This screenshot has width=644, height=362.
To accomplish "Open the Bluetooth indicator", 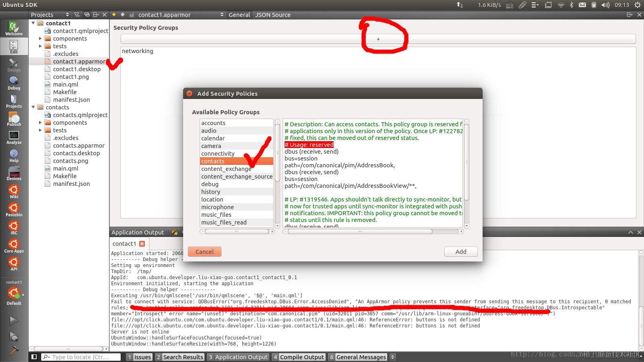I will click(x=572, y=5).
